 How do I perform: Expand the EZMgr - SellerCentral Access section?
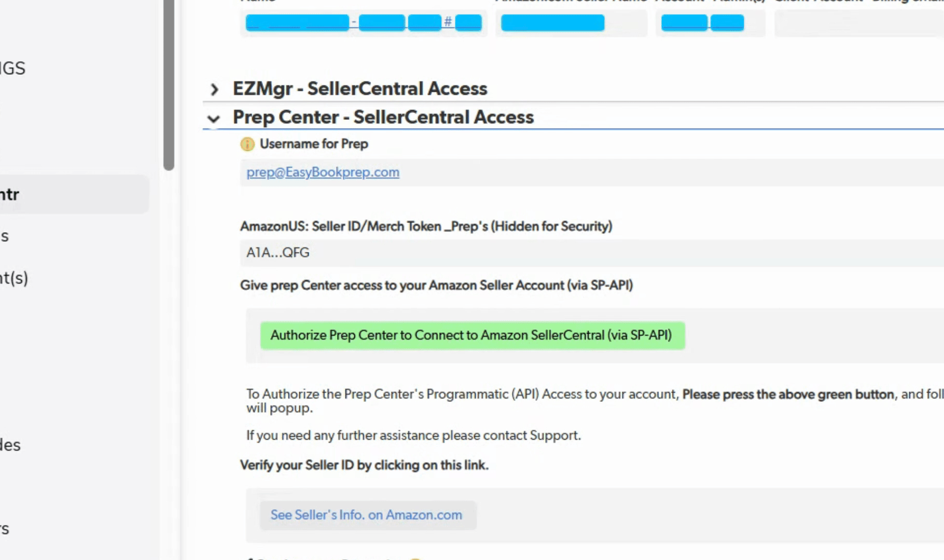click(x=214, y=89)
